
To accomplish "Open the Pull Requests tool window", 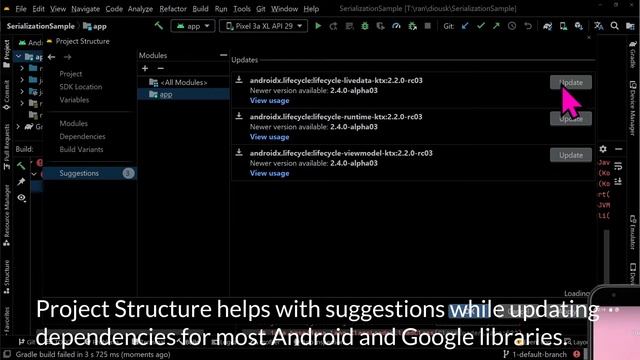I will pos(7,147).
